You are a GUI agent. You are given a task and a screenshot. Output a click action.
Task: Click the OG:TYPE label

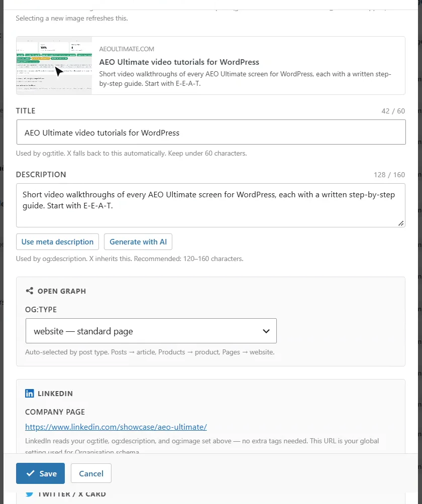point(41,310)
